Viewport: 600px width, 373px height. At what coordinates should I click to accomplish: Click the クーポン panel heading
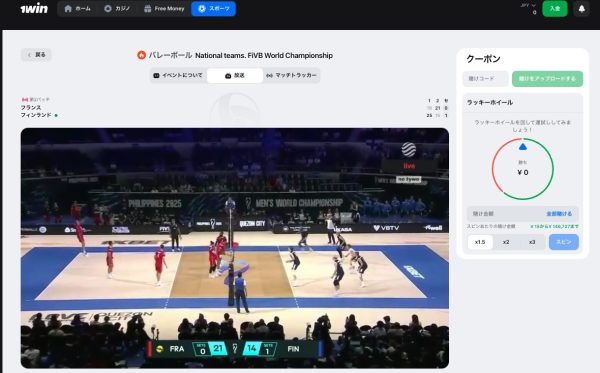point(483,59)
